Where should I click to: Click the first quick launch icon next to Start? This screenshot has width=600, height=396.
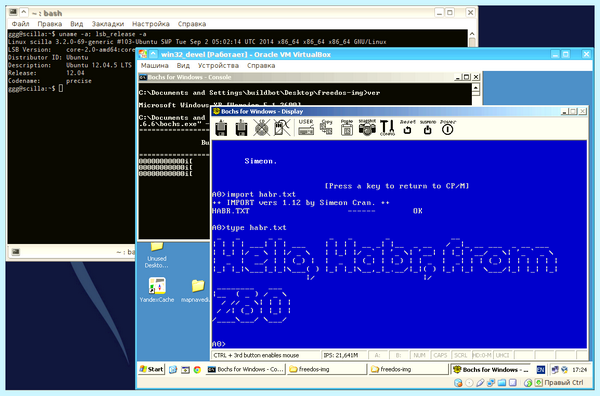click(173, 370)
